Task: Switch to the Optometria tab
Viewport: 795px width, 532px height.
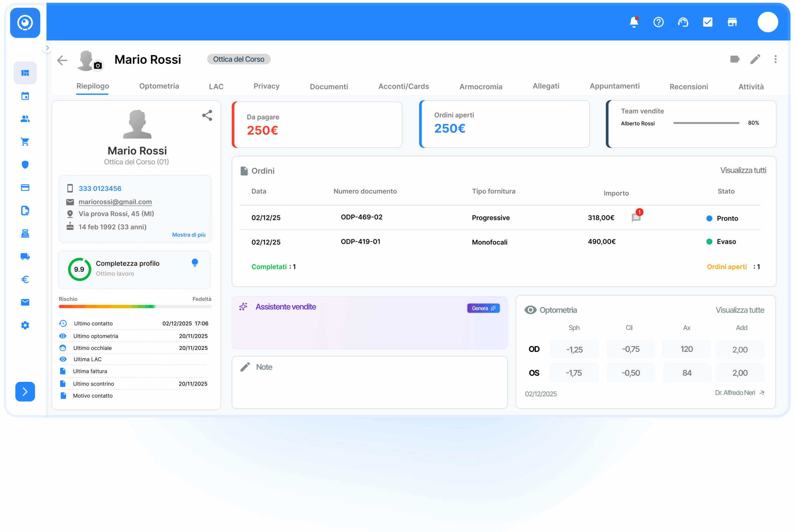Action: (x=159, y=86)
